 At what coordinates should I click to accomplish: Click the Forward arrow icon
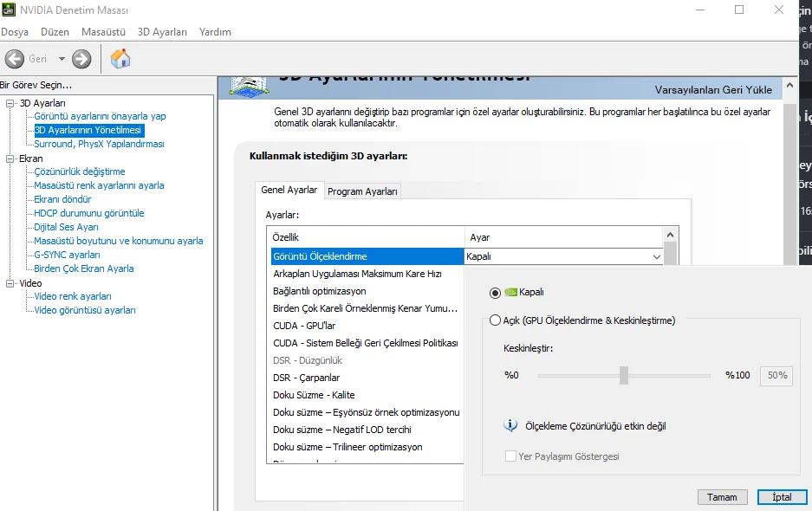[x=81, y=59]
